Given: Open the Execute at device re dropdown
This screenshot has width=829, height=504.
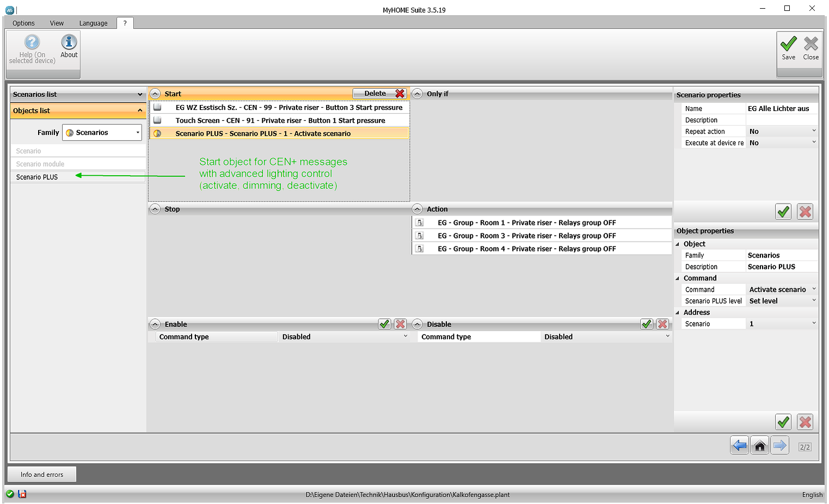Looking at the screenshot, I should click(x=814, y=142).
